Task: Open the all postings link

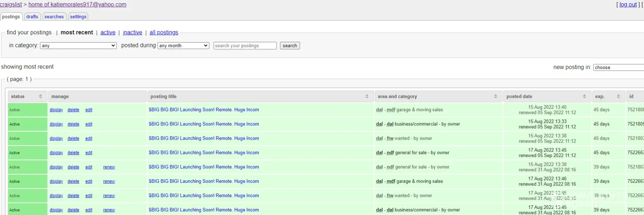Action: (x=164, y=32)
